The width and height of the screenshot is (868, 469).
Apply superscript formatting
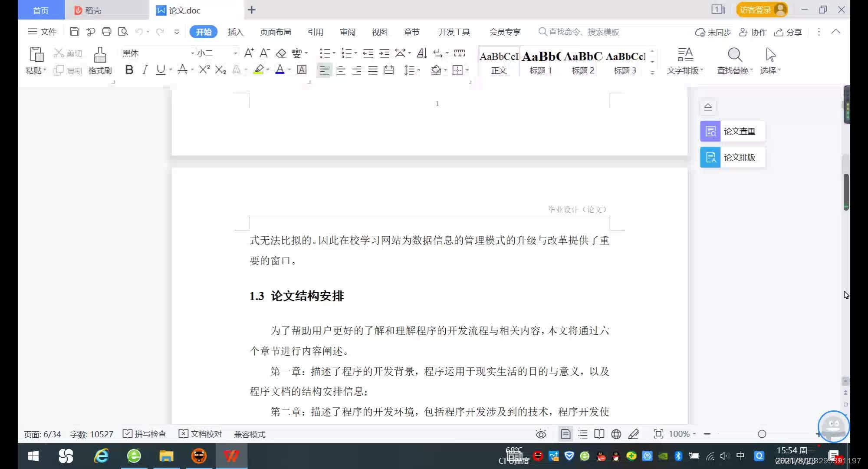point(204,69)
